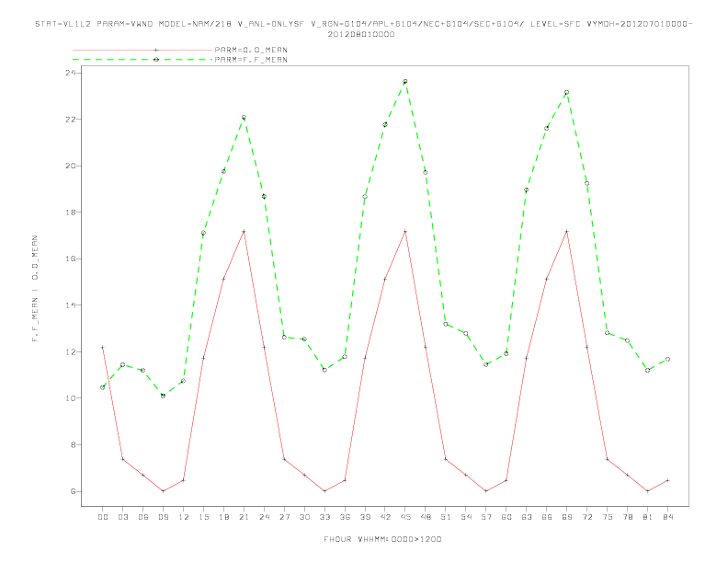Click the PARM=F.F_MEAN legend label
Viewport: 728px width, 563px height.
[x=251, y=60]
